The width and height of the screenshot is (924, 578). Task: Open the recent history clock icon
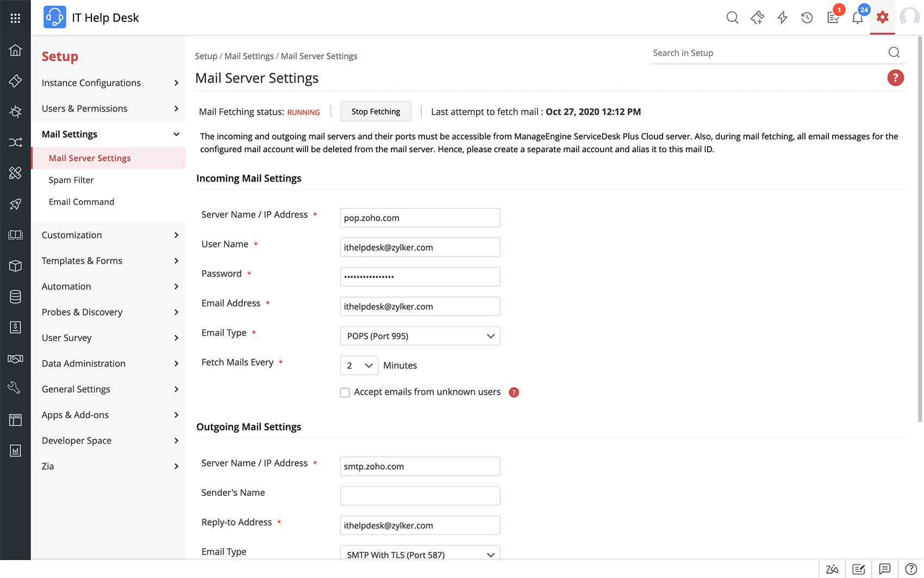click(x=807, y=18)
